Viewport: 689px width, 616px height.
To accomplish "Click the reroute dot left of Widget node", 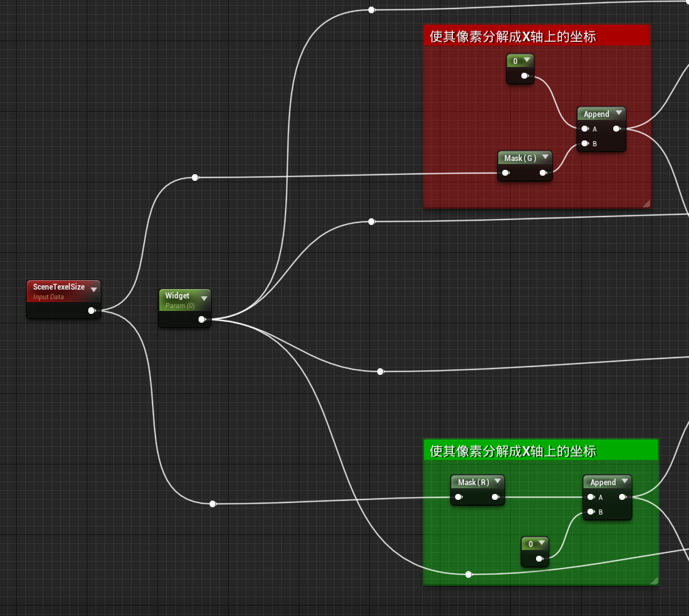I will pos(194,177).
